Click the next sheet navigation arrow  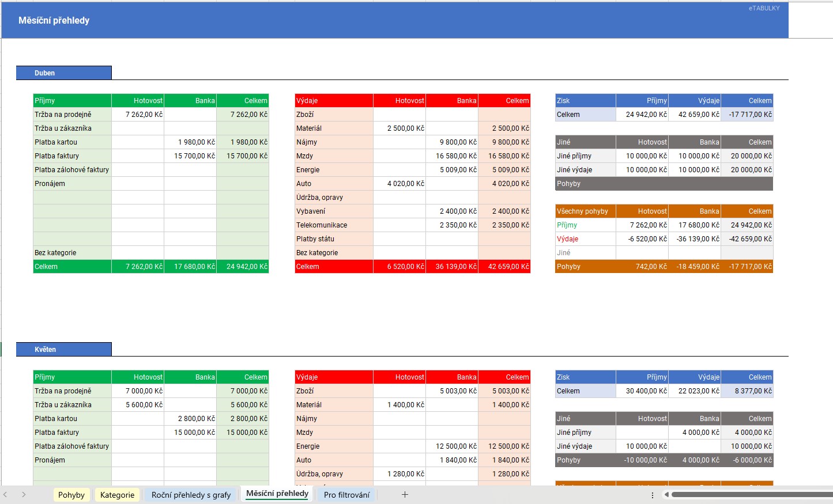[x=24, y=495]
